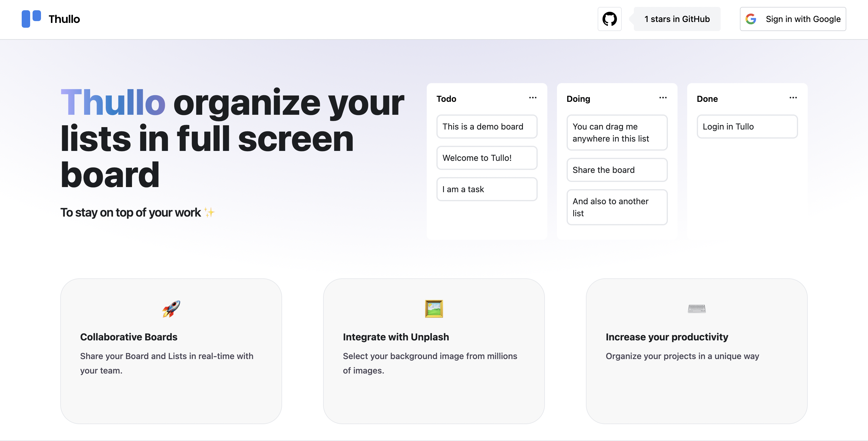Click the sparkles emoji after the tagline
868x441 pixels.
coord(209,212)
